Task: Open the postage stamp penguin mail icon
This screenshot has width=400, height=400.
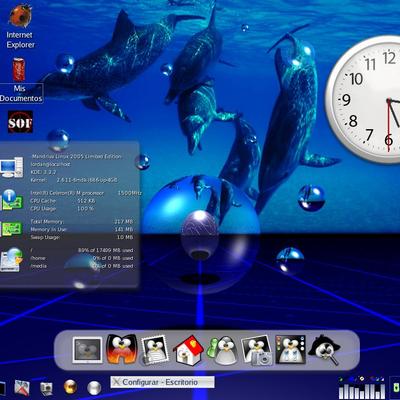Action: point(154,350)
